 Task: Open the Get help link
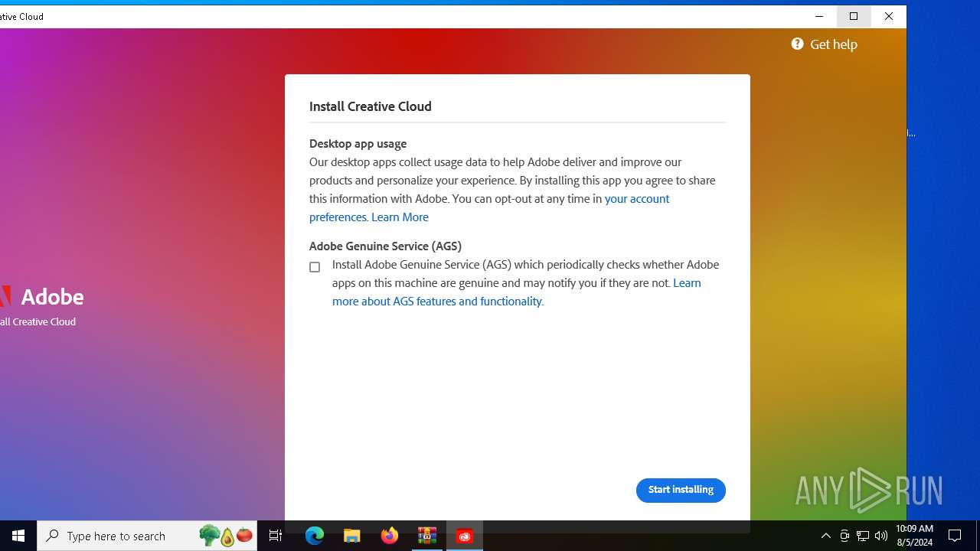pos(833,44)
